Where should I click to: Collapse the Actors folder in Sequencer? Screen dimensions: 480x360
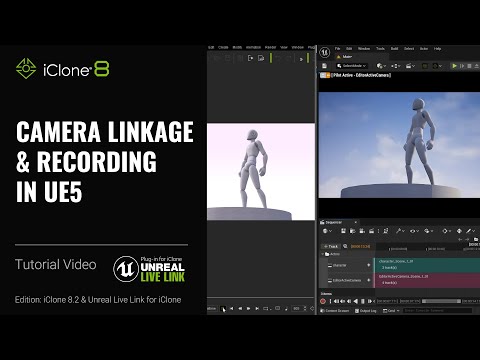click(x=323, y=254)
